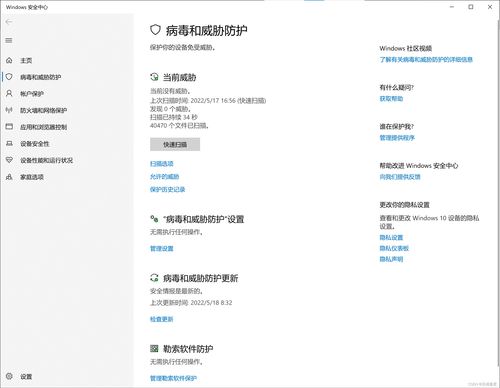Click the settings gear icon
Image resolution: width=500 pixels, height=388 pixels.
click(9, 376)
